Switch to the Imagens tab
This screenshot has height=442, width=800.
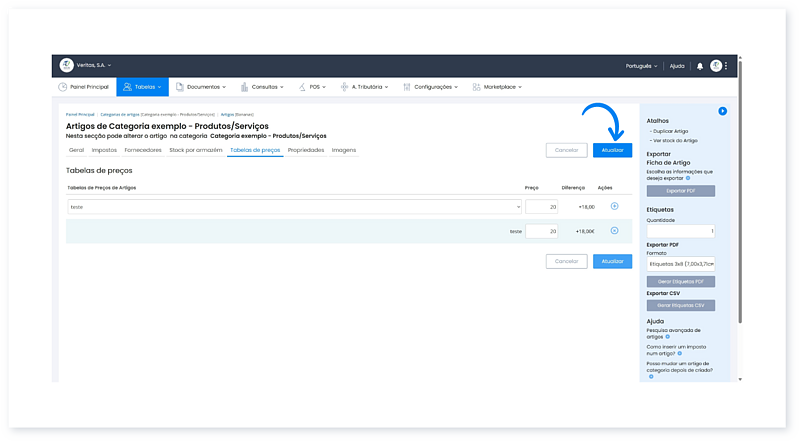[x=344, y=150]
